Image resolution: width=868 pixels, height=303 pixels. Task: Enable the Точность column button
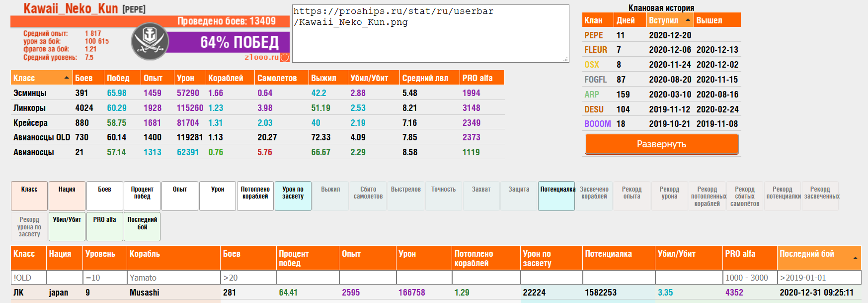(444, 196)
